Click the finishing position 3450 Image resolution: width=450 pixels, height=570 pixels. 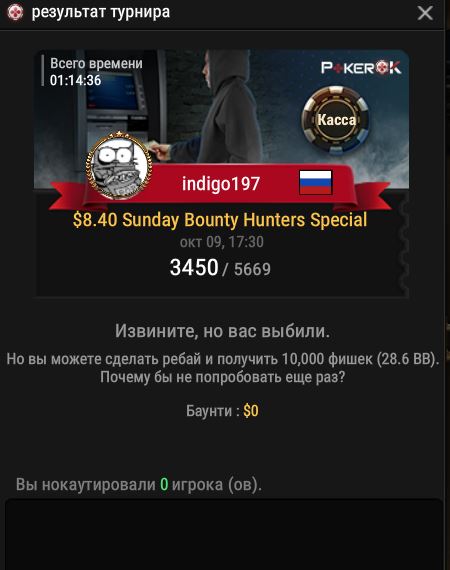coord(194,268)
